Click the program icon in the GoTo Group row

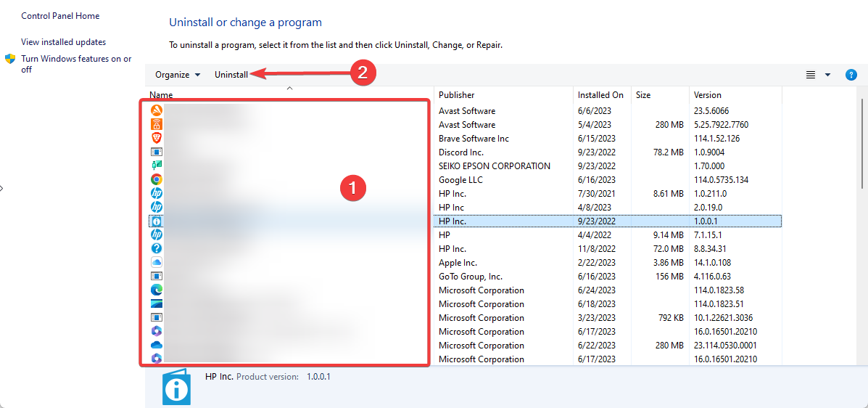[x=157, y=276]
